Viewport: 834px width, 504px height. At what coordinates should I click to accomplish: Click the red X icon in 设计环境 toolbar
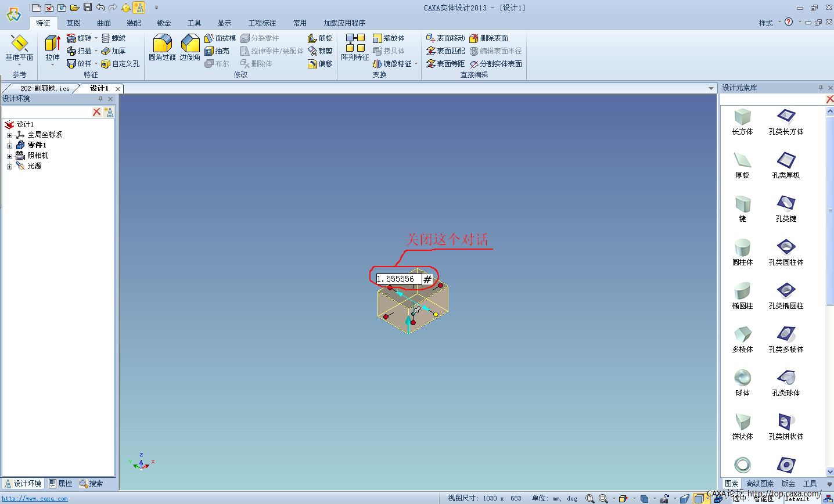[97, 112]
